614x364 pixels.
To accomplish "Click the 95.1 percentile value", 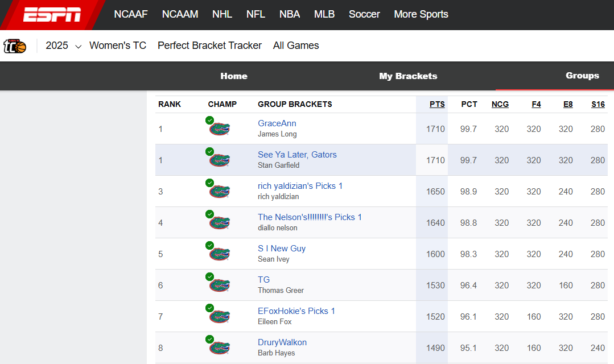I will coord(468,348).
